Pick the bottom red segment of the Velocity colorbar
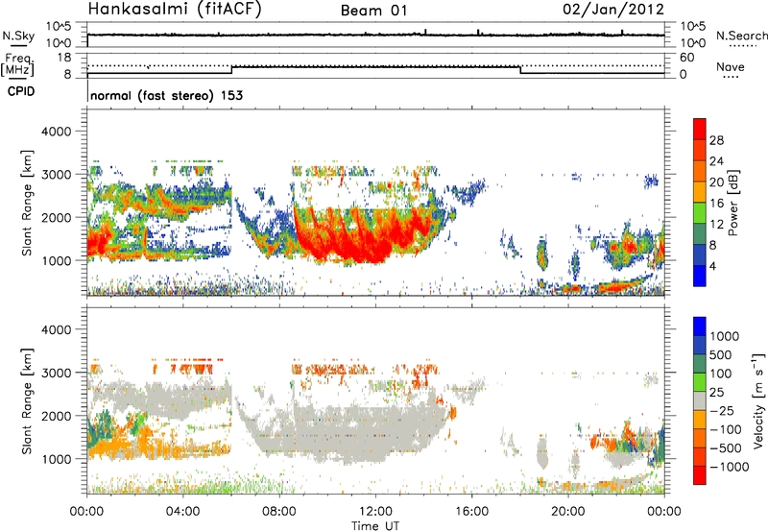The width and height of the screenshot is (768, 532). (700, 475)
